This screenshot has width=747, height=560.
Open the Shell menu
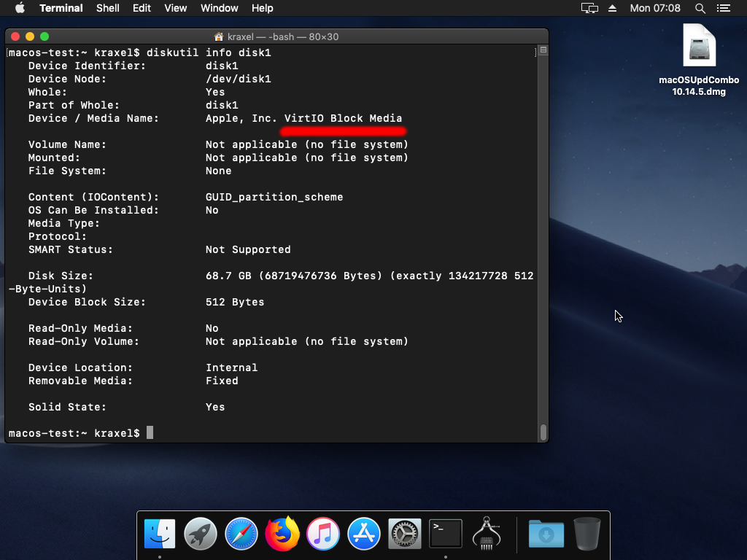tap(108, 8)
